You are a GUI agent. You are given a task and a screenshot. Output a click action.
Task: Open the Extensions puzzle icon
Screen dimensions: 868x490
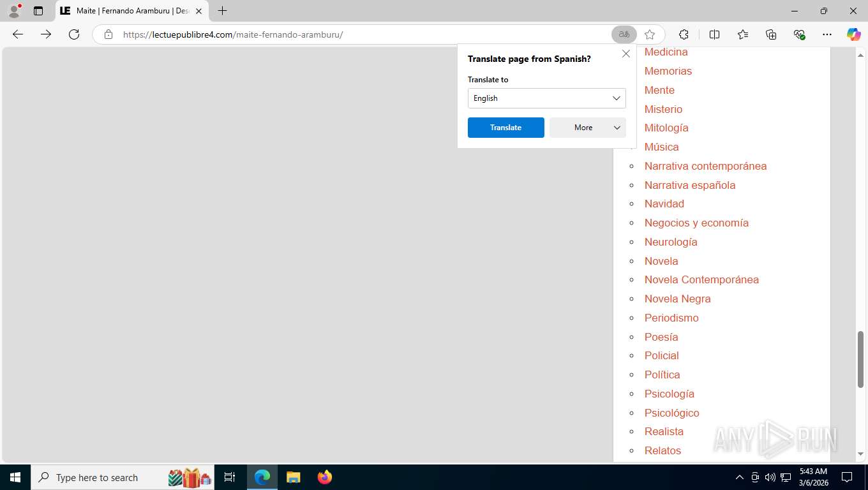(684, 34)
